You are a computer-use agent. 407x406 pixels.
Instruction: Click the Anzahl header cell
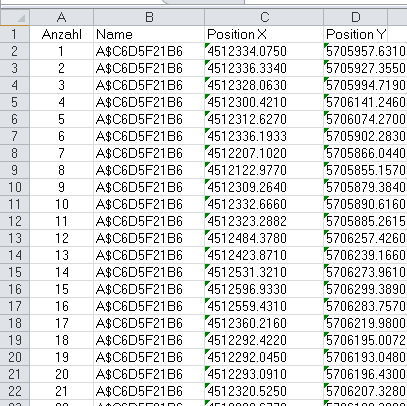click(61, 34)
